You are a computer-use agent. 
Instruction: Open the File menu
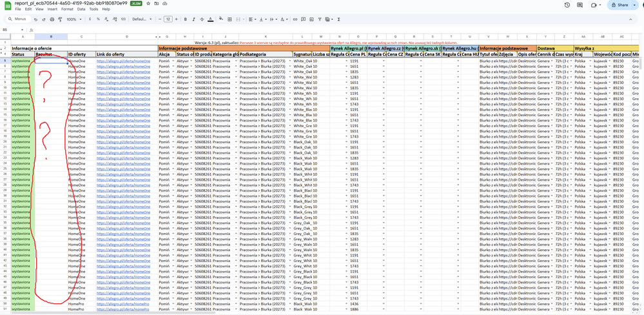click(17, 9)
